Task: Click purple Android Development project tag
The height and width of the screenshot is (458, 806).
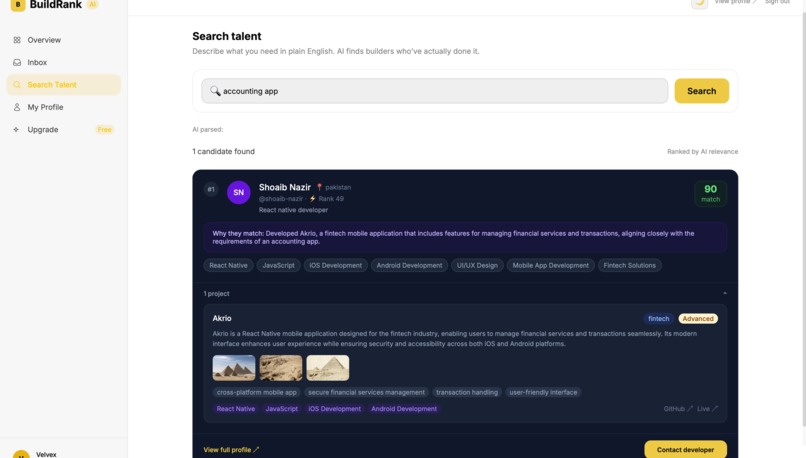Action: click(x=404, y=409)
